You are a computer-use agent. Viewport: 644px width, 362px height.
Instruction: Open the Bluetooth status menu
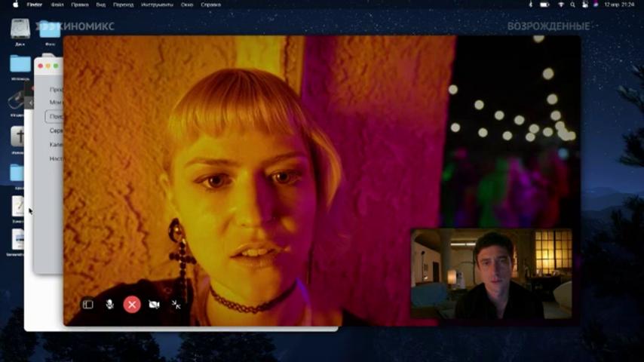coord(531,5)
